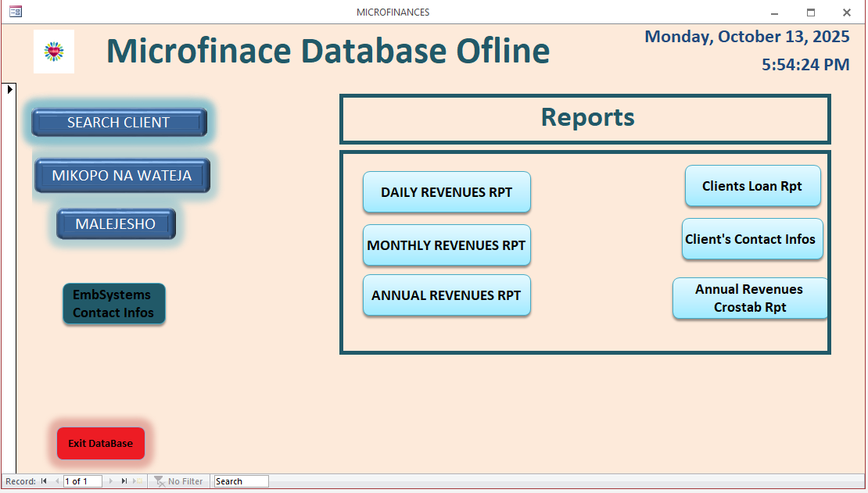
Task: Click the No Filter indicator
Action: 178,481
